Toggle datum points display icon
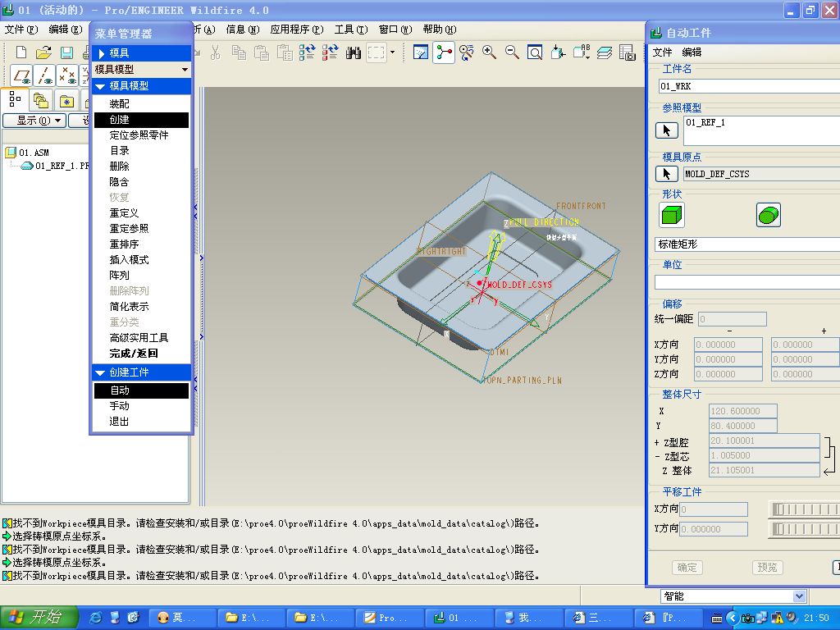The height and width of the screenshot is (630, 840). (x=67, y=75)
